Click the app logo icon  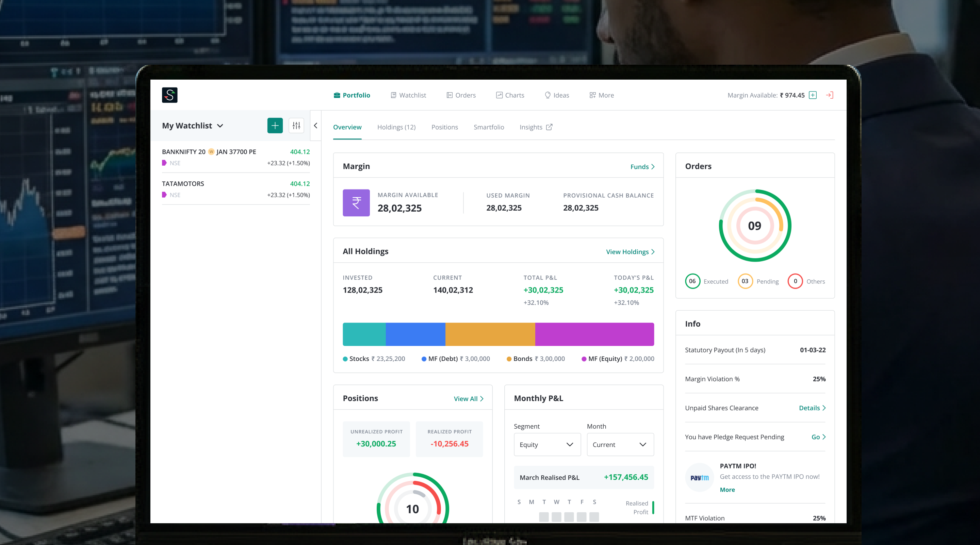(x=169, y=95)
